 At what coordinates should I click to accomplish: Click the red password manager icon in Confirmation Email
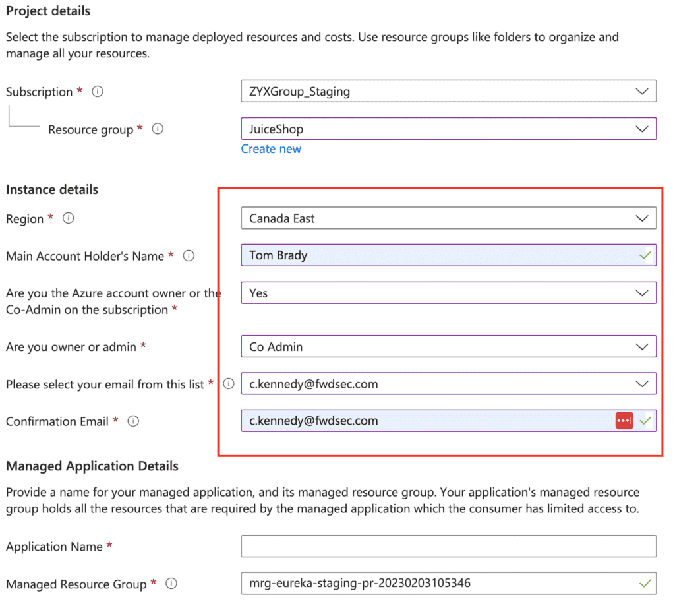[624, 421]
